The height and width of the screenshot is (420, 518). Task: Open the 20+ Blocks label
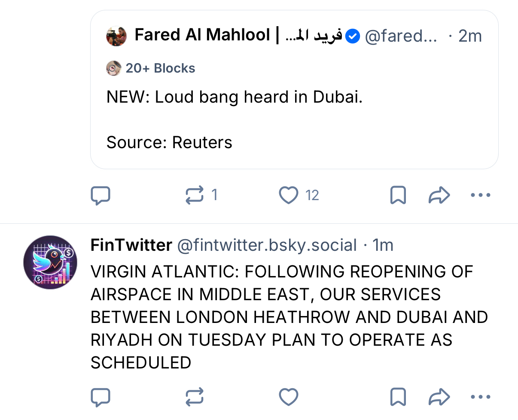pos(160,68)
